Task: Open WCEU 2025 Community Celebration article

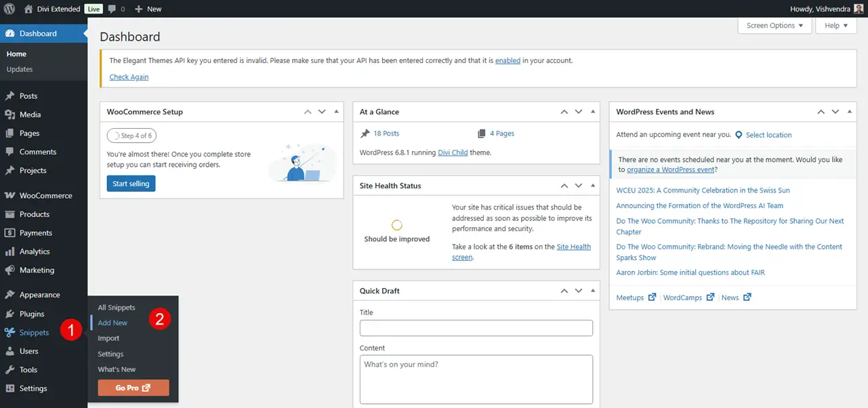Action: coord(703,190)
